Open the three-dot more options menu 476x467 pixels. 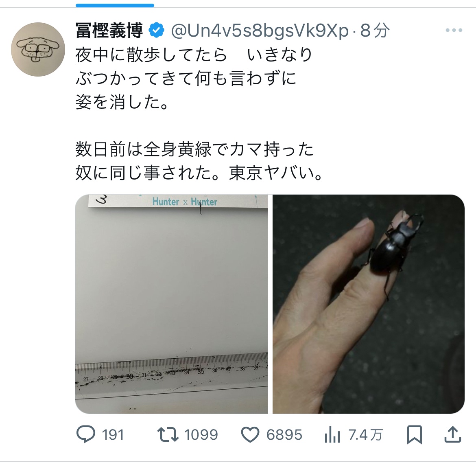pos(454,30)
